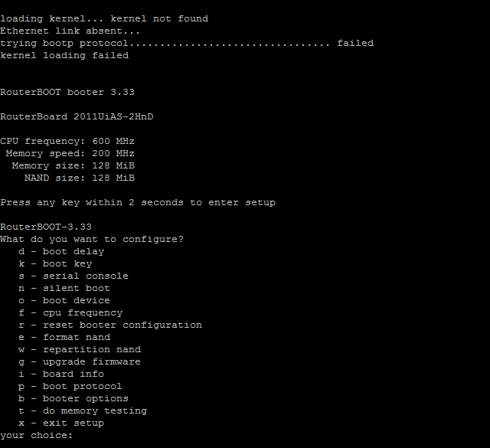This screenshot has width=490, height=448.
Task: Select the 'e - format nand' option
Action: point(64,337)
